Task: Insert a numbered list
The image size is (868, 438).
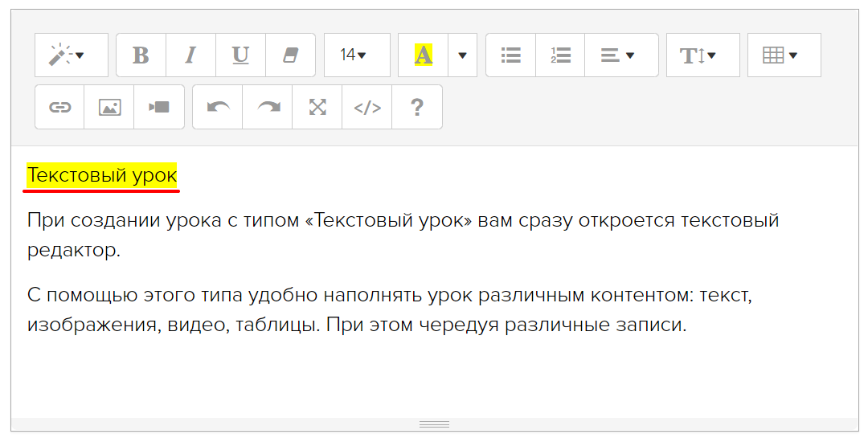Action: (x=560, y=55)
